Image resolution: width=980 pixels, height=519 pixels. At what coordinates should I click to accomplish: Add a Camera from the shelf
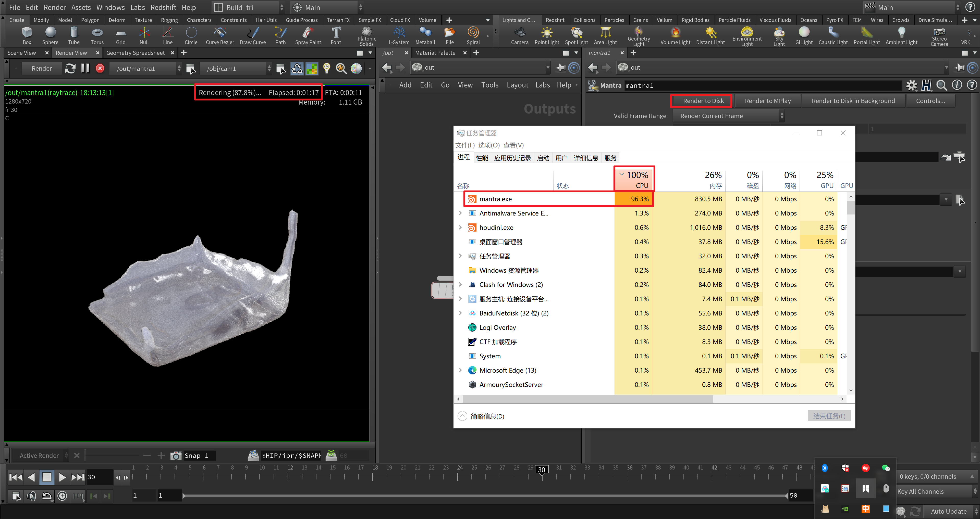520,36
